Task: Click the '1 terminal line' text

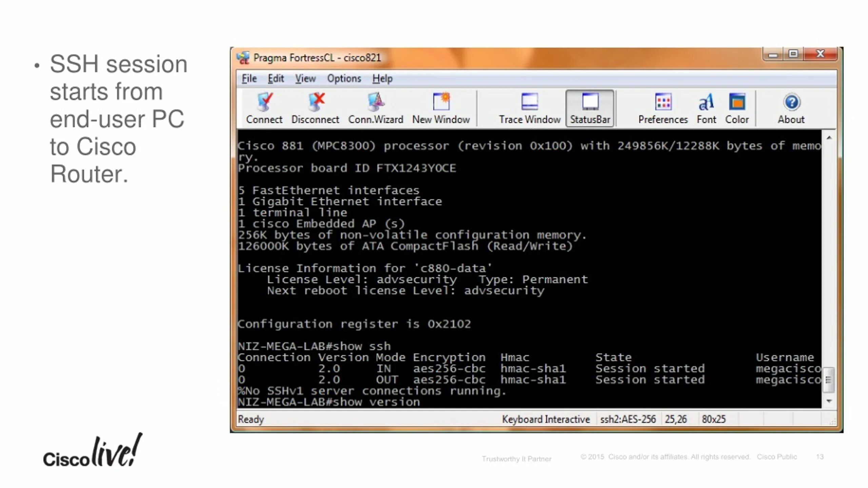Action: (x=293, y=213)
